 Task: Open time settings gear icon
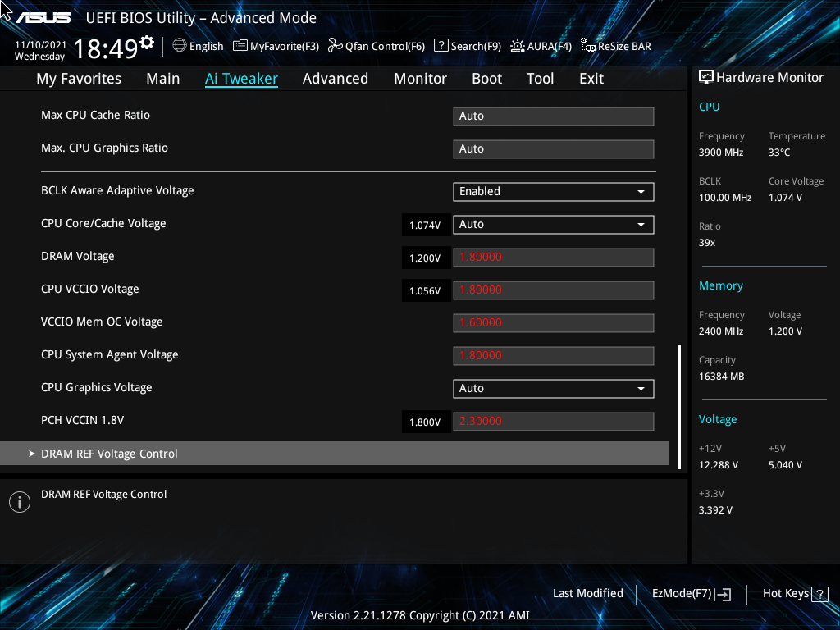[147, 42]
